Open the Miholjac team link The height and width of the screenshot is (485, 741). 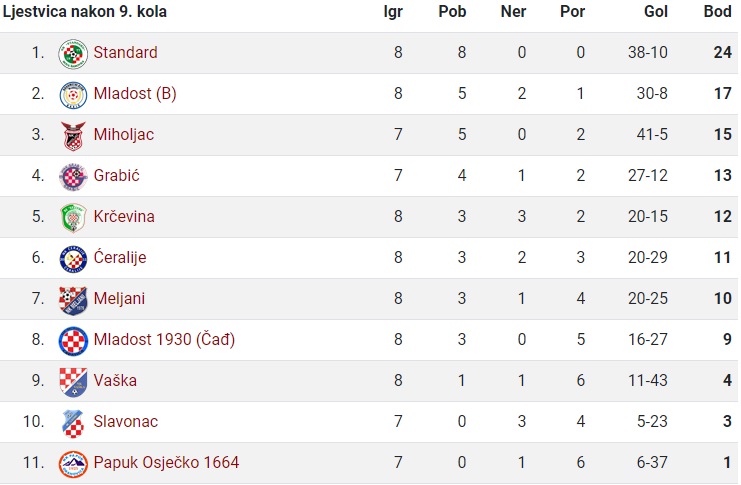[x=124, y=135]
